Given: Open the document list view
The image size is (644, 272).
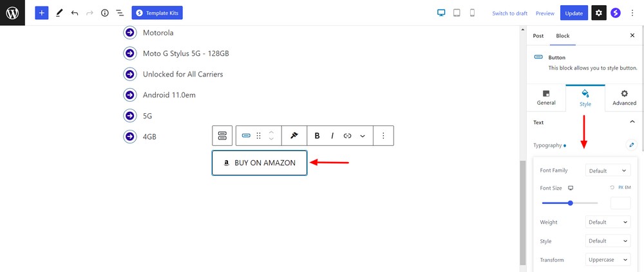Looking at the screenshot, I should [120, 13].
